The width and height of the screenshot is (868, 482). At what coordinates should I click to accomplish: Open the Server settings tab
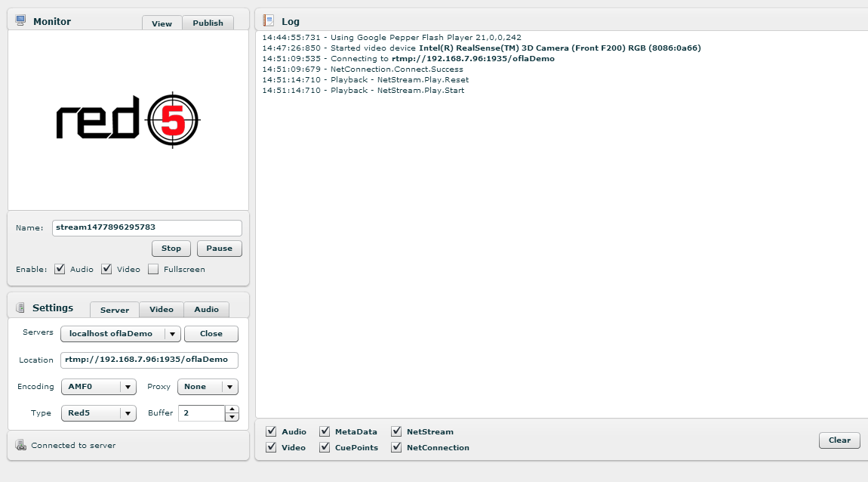(x=115, y=309)
